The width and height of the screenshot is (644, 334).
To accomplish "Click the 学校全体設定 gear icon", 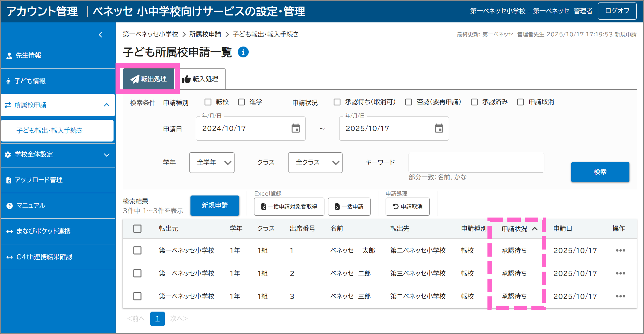I will tap(8, 155).
